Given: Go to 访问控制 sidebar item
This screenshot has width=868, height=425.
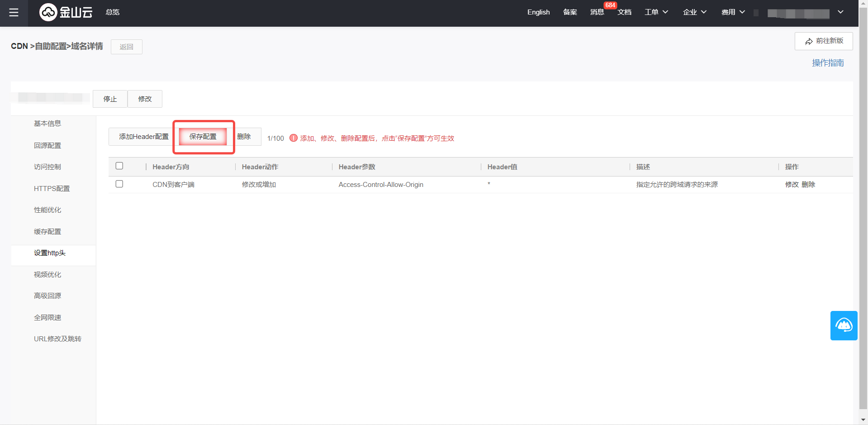Looking at the screenshot, I should 47,167.
